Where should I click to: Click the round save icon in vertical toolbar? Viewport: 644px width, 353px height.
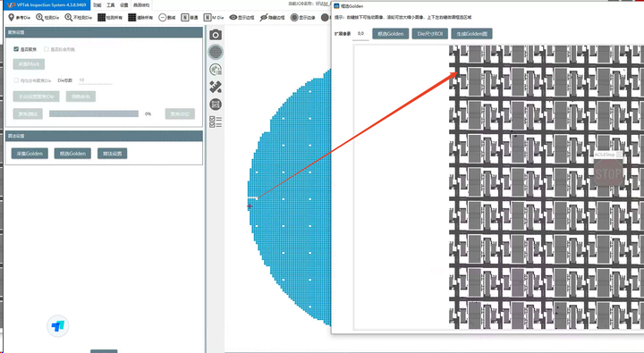click(216, 105)
